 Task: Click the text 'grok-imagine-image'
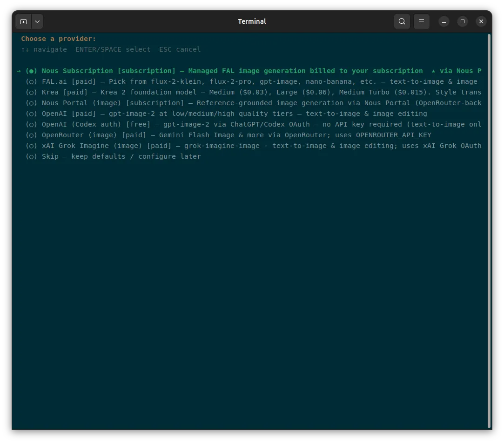[222, 146]
